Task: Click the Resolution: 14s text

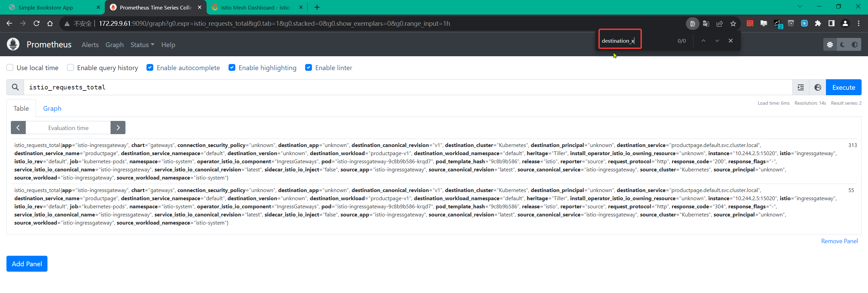Action: click(810, 103)
